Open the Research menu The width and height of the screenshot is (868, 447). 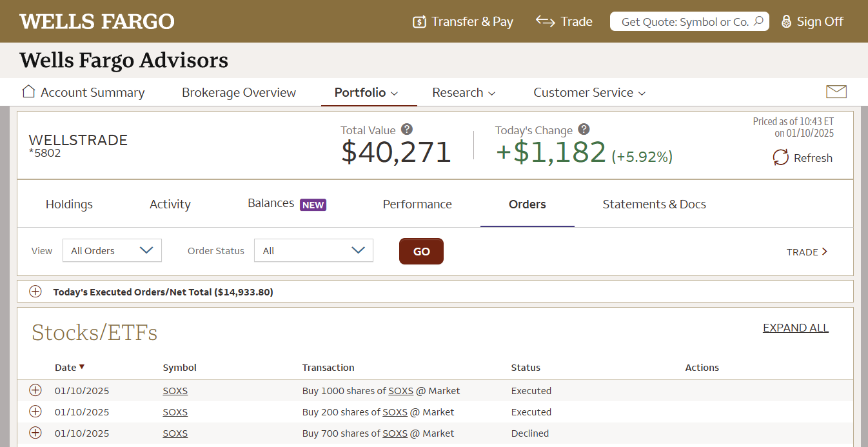click(x=464, y=92)
